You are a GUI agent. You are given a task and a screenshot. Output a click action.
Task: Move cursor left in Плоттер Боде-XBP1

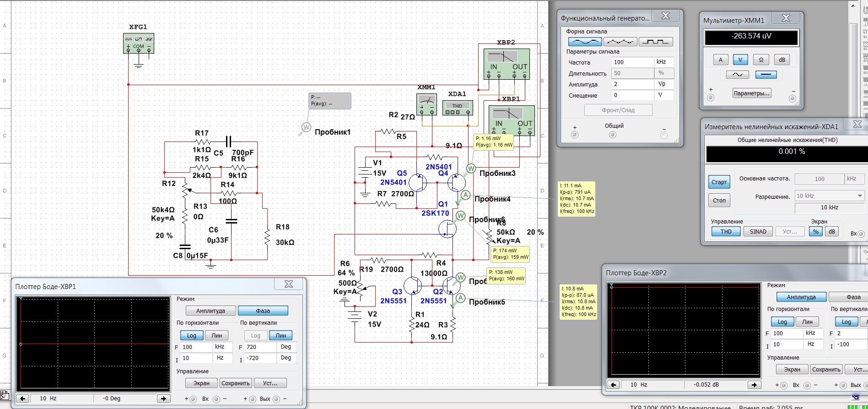pyautogui.click(x=22, y=398)
